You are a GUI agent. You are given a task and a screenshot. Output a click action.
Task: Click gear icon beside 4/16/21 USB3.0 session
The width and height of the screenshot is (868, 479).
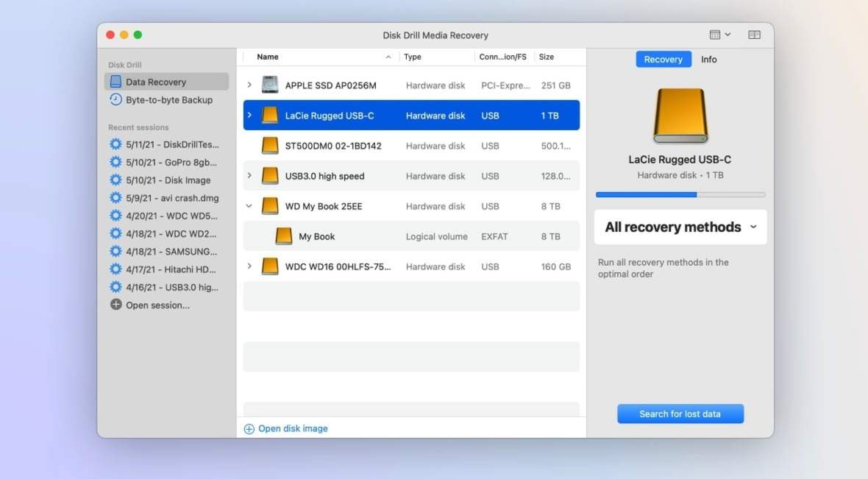pyautogui.click(x=115, y=287)
